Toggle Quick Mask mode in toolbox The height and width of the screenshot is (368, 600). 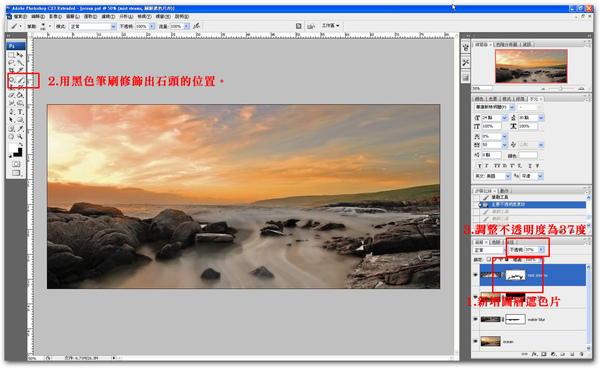(16, 164)
